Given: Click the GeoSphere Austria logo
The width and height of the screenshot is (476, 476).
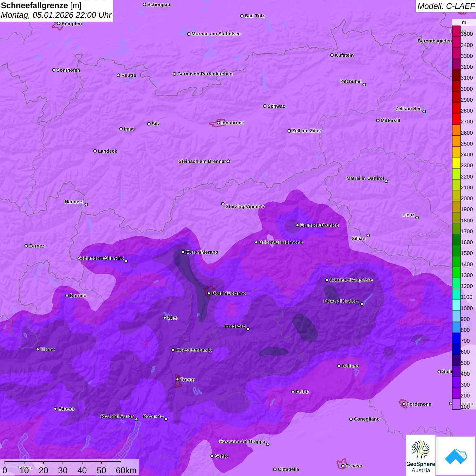Looking at the screenshot, I should coord(421,455).
